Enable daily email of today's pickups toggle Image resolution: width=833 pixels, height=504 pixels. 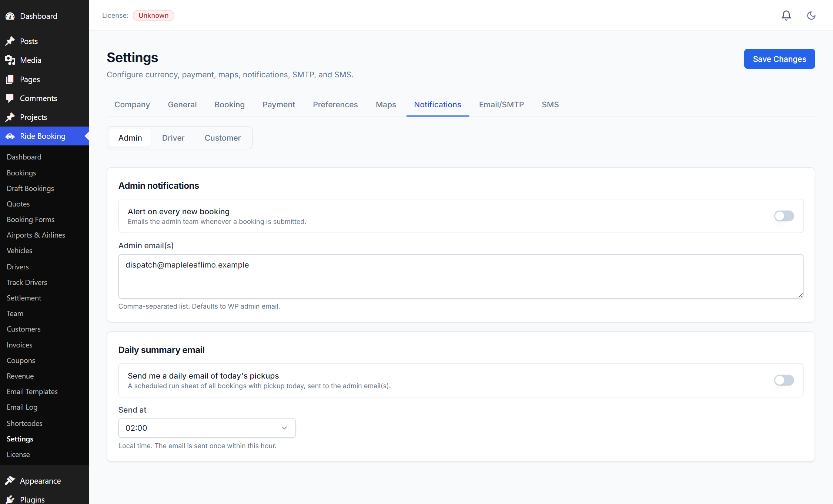pyautogui.click(x=784, y=380)
